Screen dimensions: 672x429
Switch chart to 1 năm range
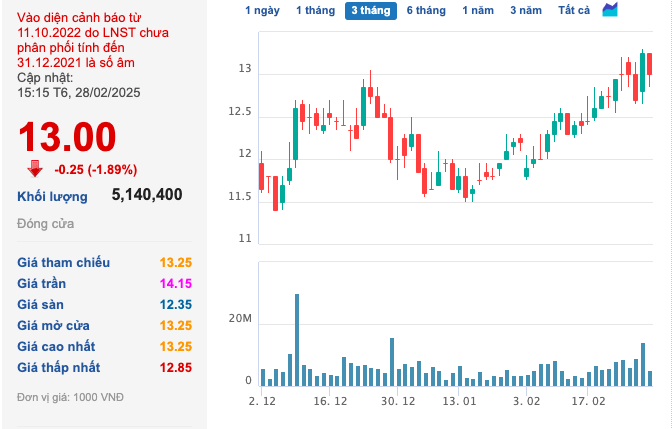(x=478, y=10)
